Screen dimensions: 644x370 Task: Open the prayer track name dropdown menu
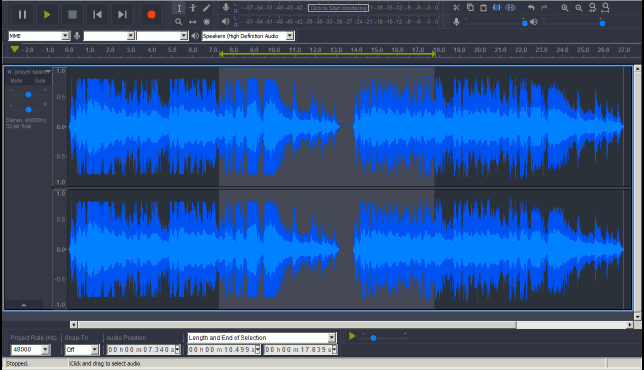pyautogui.click(x=32, y=72)
